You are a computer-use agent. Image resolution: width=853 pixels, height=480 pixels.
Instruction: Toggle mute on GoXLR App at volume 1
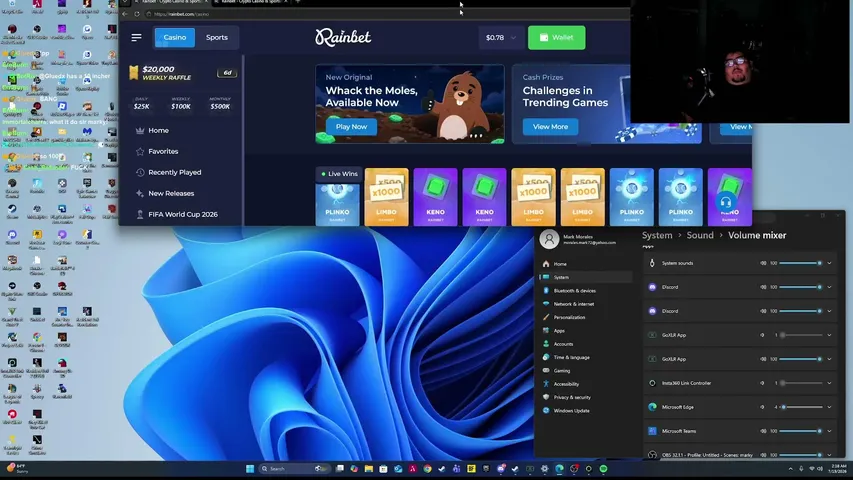(762, 335)
